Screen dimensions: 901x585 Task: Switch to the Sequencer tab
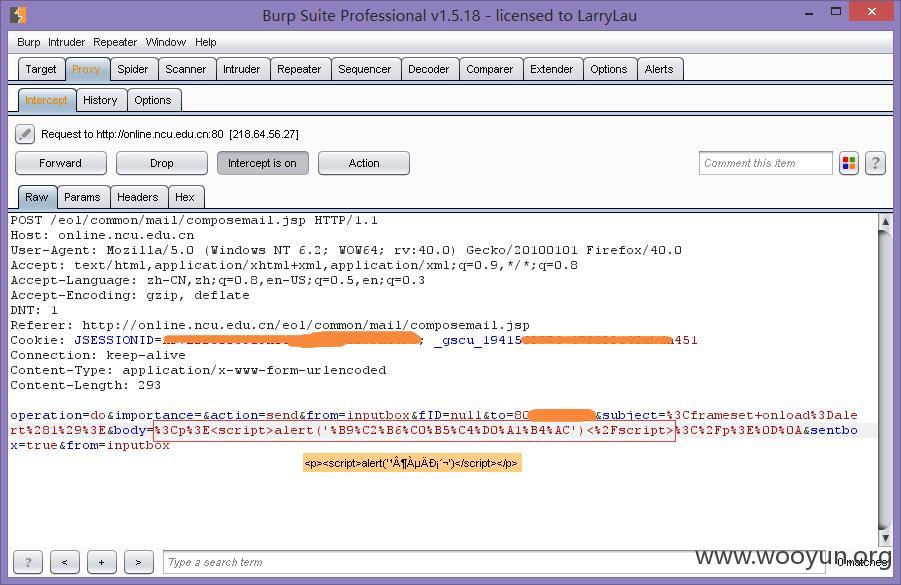tap(364, 69)
